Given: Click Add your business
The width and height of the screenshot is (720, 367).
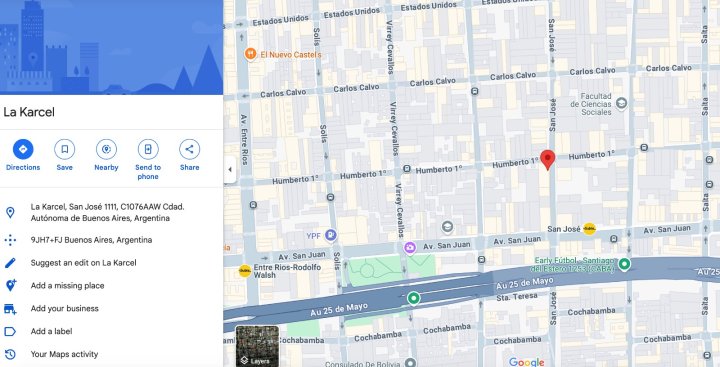Looking at the screenshot, I should pyautogui.click(x=112, y=309).
